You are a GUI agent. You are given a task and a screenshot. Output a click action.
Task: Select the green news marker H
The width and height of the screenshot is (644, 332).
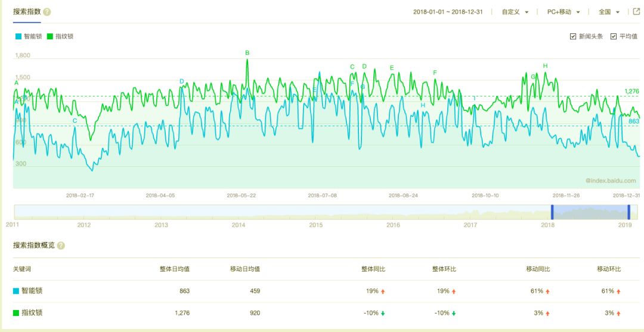545,66
